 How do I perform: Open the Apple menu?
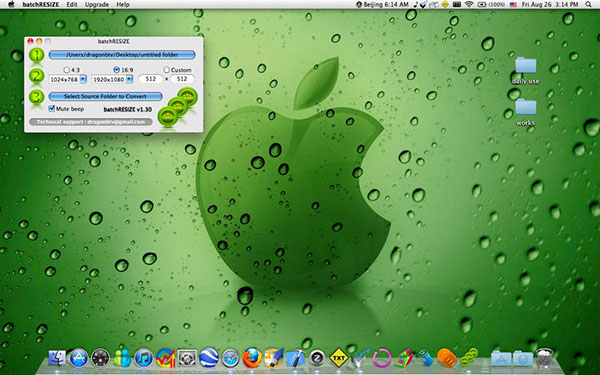click(11, 4)
